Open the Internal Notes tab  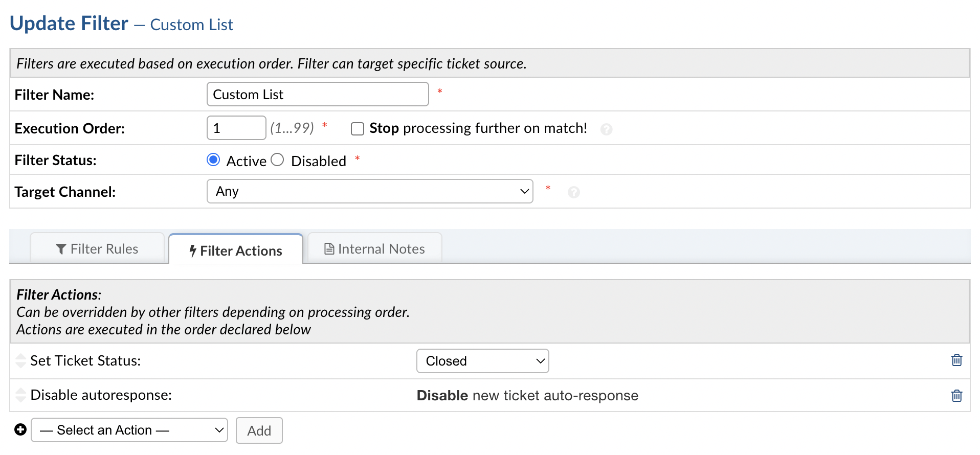(x=375, y=249)
